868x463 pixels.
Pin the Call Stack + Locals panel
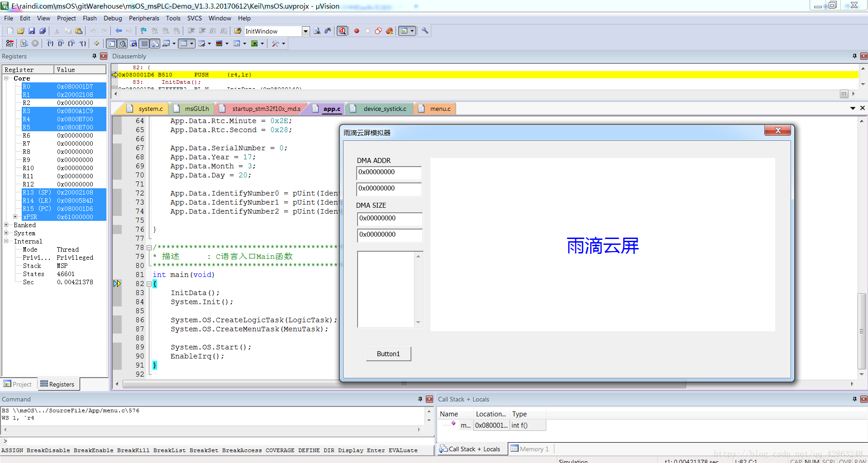(x=854, y=399)
